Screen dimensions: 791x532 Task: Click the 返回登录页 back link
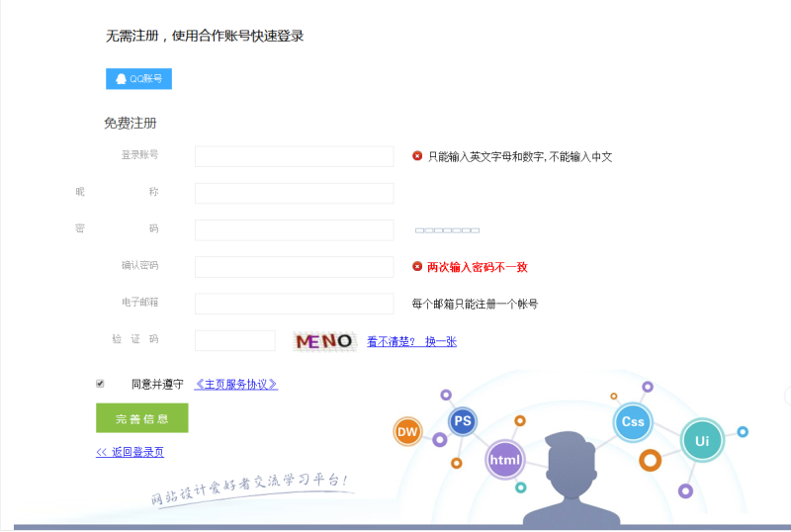pyautogui.click(x=130, y=452)
